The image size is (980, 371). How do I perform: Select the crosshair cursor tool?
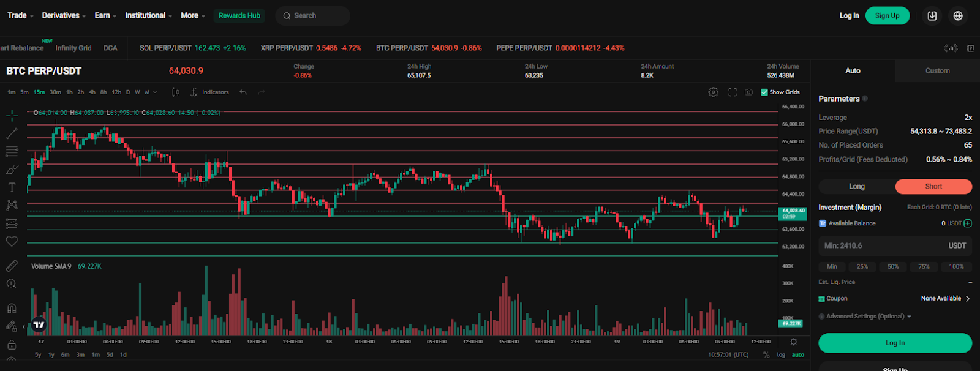12,115
